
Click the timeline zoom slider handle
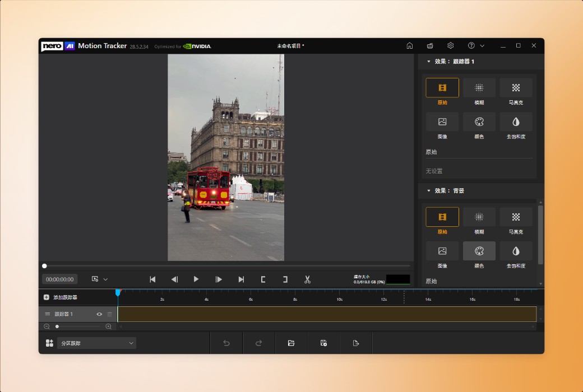(x=57, y=326)
